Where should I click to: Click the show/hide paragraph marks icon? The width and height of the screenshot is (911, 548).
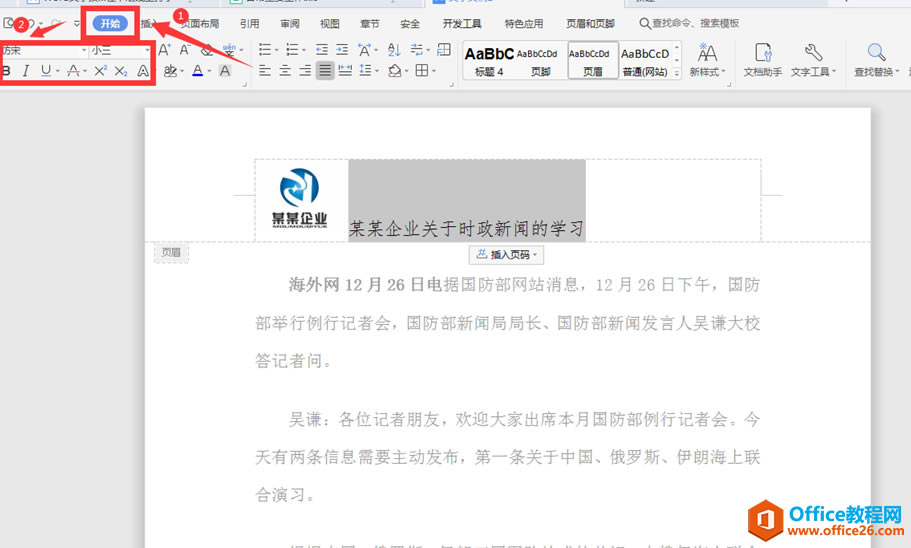tap(416, 50)
